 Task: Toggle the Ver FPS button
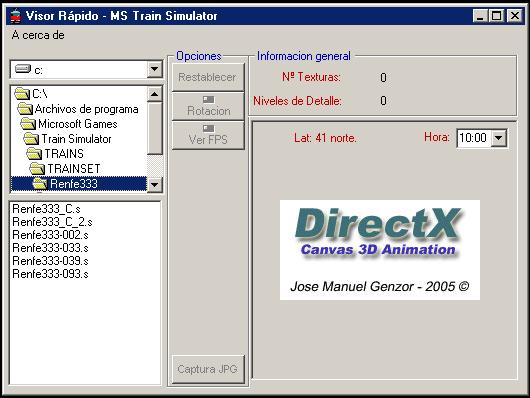tap(208, 135)
